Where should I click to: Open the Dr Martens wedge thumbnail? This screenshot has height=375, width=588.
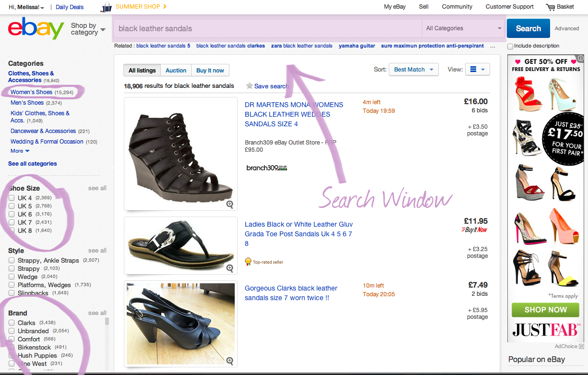click(x=180, y=154)
